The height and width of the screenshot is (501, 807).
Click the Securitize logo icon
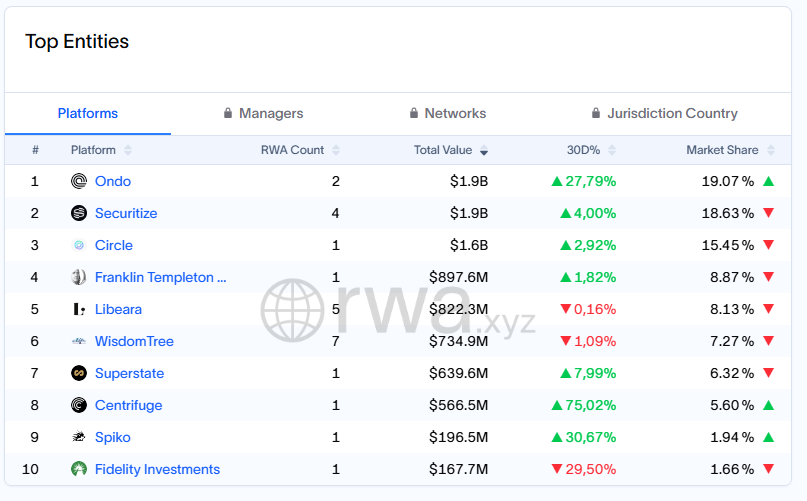tap(79, 213)
